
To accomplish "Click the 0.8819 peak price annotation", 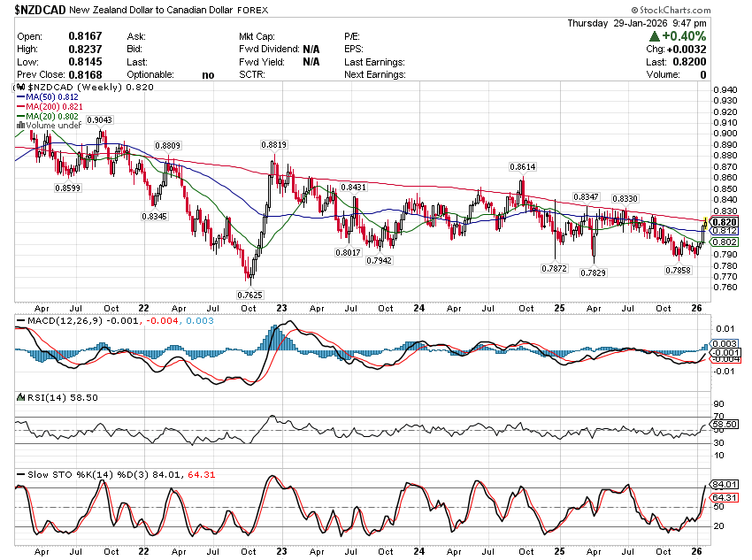I will pos(272,144).
